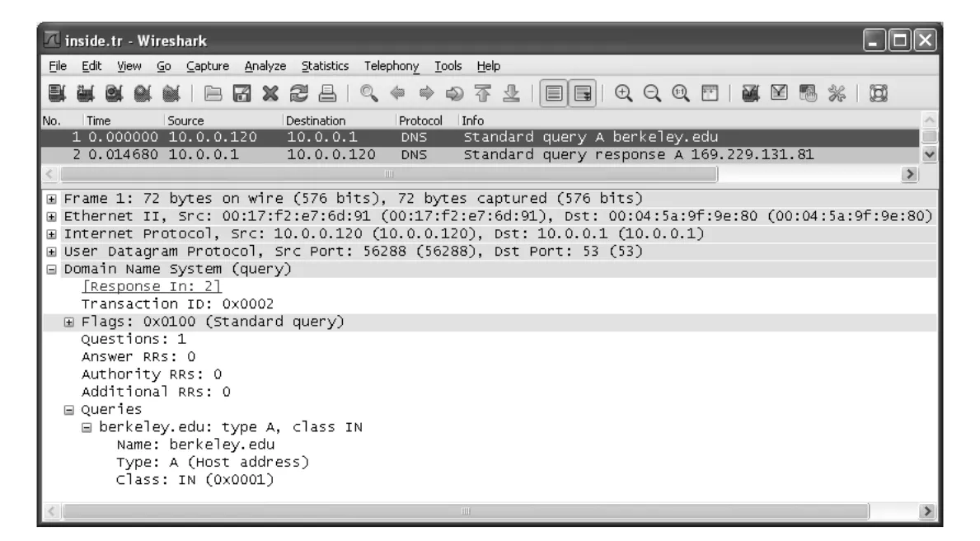Image resolution: width=980 pixels, height=541 pixels.
Task: Click packet details scroll right arrow
Action: (x=928, y=511)
